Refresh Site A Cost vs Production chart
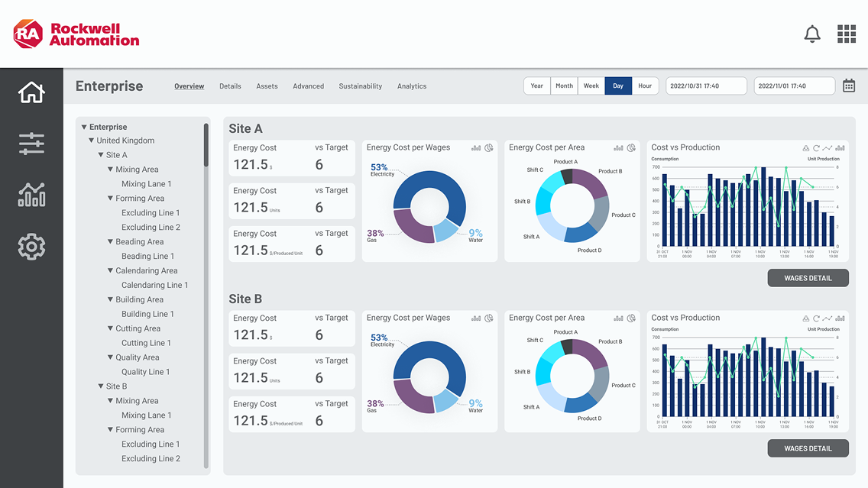 (816, 147)
